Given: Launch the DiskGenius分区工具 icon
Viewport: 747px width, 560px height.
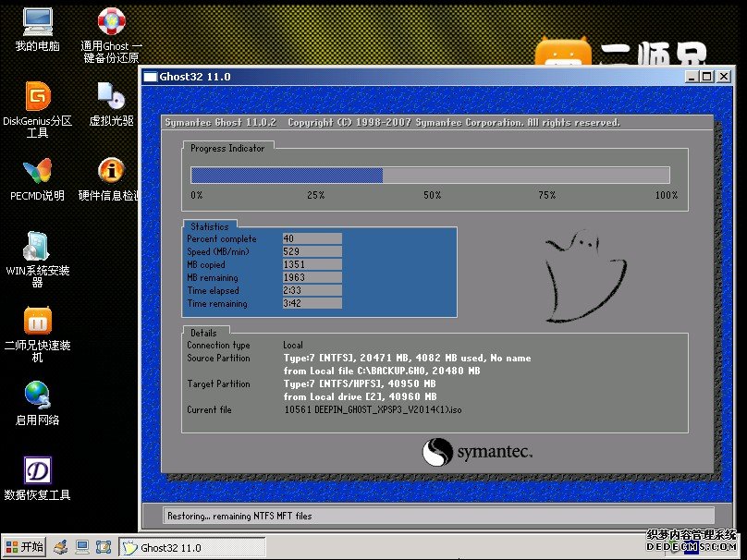Looking at the screenshot, I should click(38, 110).
